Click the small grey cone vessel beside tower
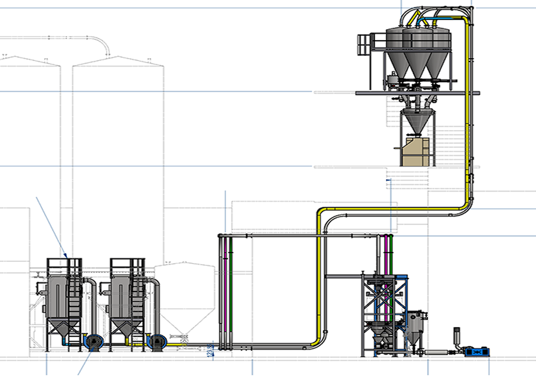 point(415,331)
